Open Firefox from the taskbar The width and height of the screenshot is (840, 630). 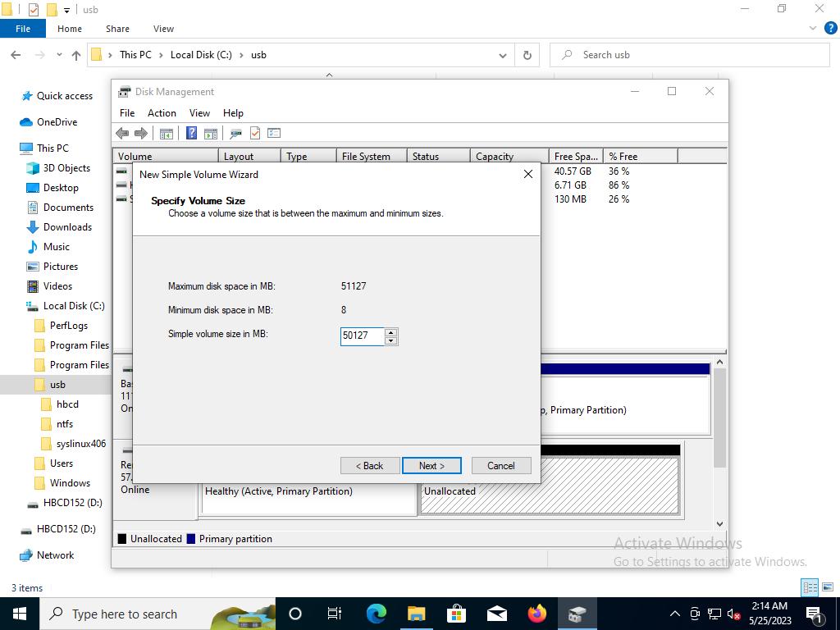[x=537, y=614]
